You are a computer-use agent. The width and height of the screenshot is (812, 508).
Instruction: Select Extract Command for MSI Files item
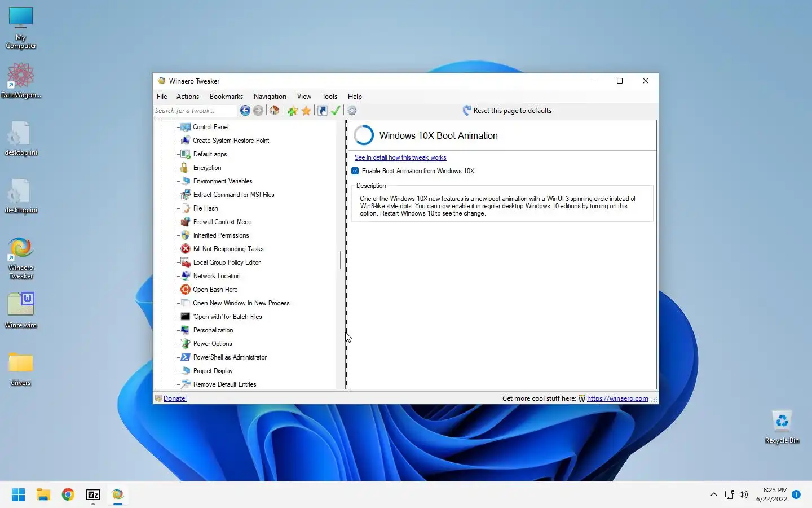[233, 195]
